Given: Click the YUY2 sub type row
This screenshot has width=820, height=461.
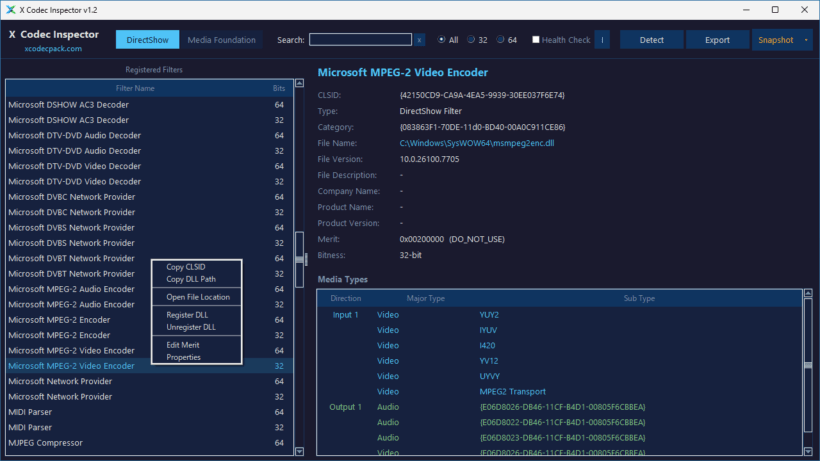Looking at the screenshot, I should [559, 315].
